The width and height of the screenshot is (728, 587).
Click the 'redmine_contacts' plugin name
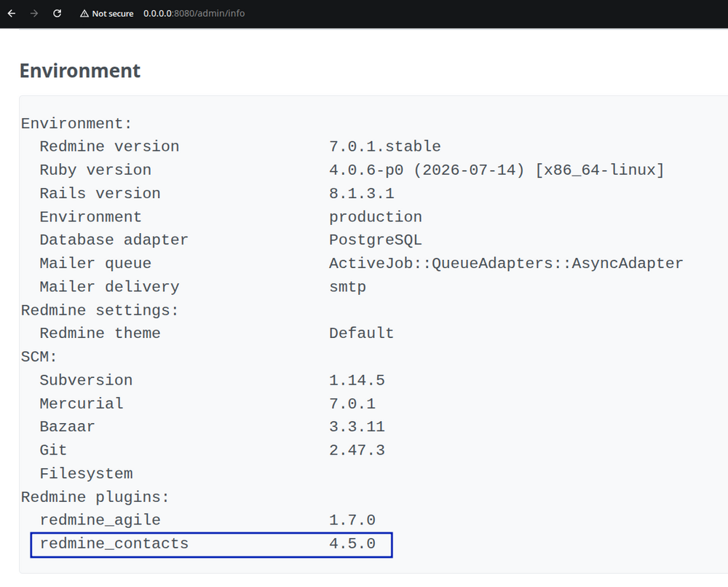[114, 544]
